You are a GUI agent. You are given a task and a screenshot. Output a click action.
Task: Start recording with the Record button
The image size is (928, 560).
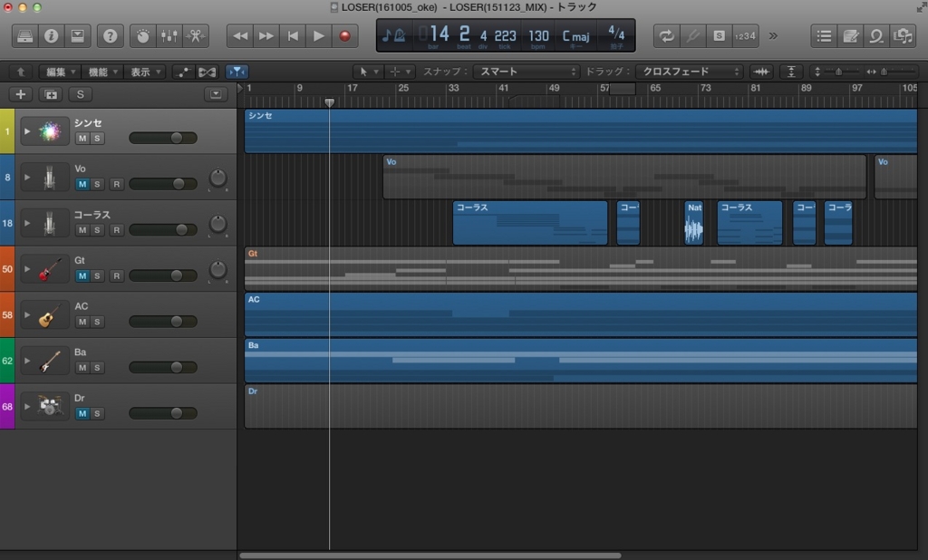pyautogui.click(x=344, y=36)
